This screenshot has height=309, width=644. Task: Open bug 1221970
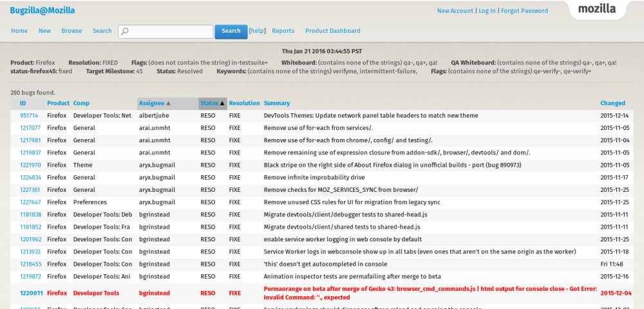pos(30,165)
